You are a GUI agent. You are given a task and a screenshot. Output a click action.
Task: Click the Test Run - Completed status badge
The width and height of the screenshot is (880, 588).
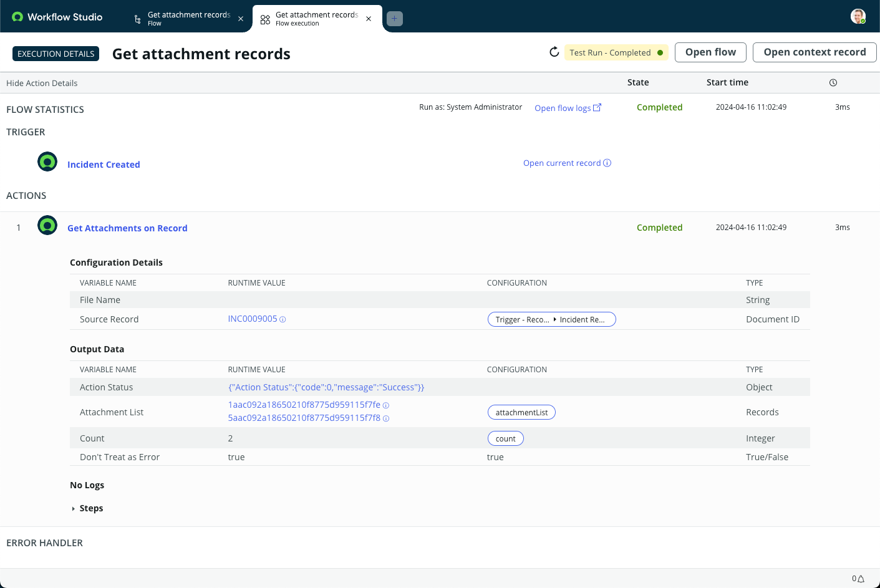pos(616,52)
